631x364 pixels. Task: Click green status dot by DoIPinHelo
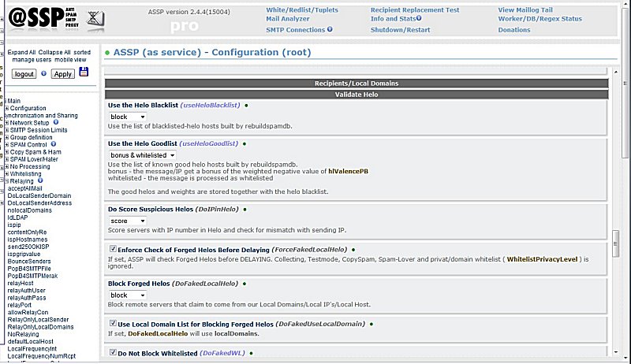[245, 210]
